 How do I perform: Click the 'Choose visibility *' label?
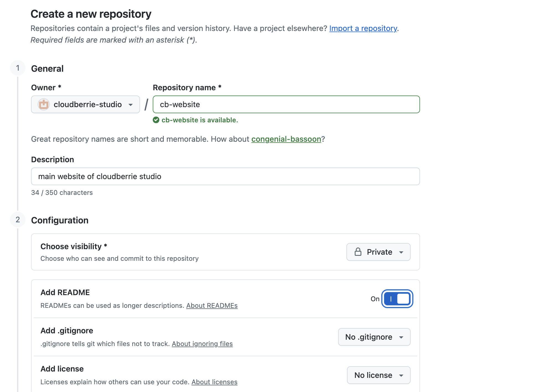click(74, 246)
